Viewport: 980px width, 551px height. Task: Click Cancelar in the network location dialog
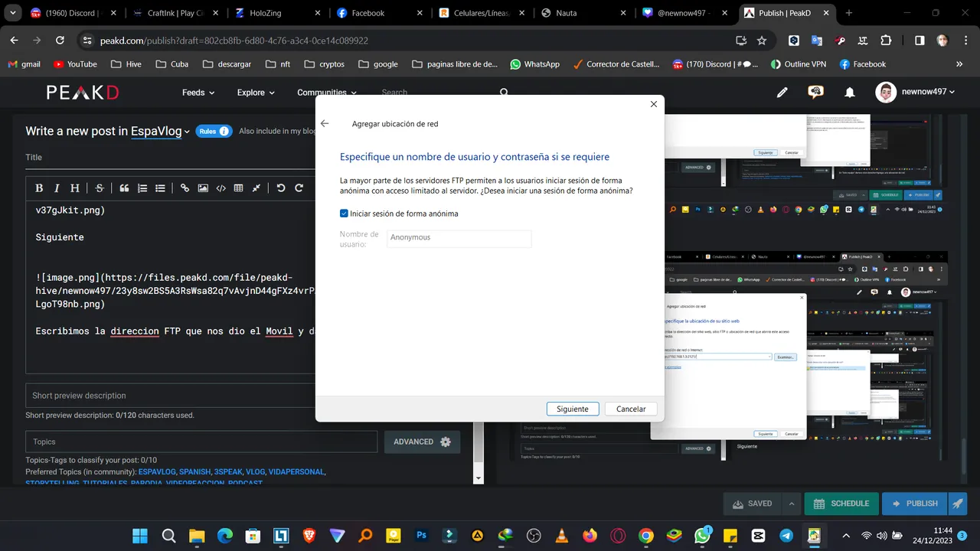tap(631, 409)
